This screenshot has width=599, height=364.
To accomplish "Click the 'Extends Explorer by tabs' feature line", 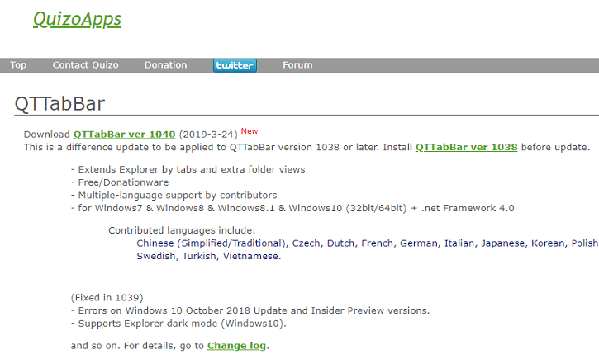I will point(188,169).
